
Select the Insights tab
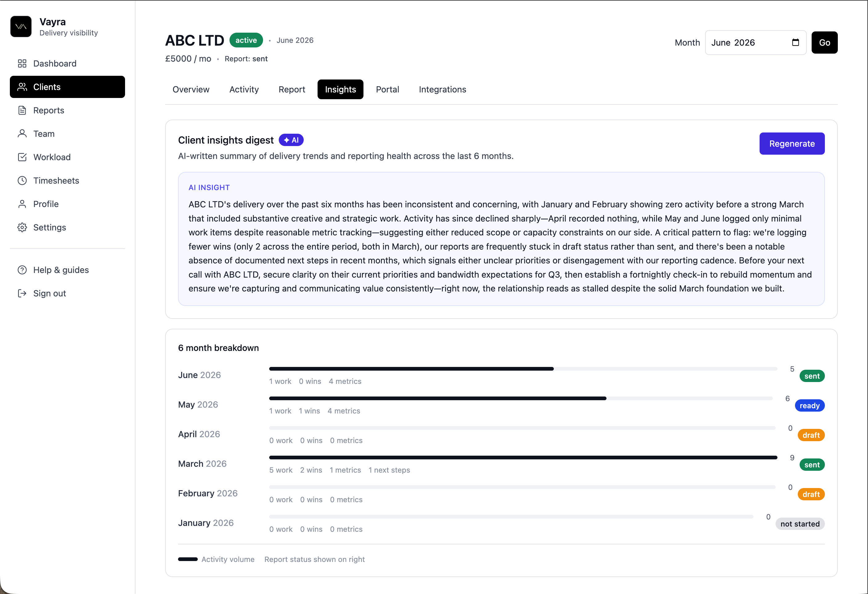click(x=340, y=89)
